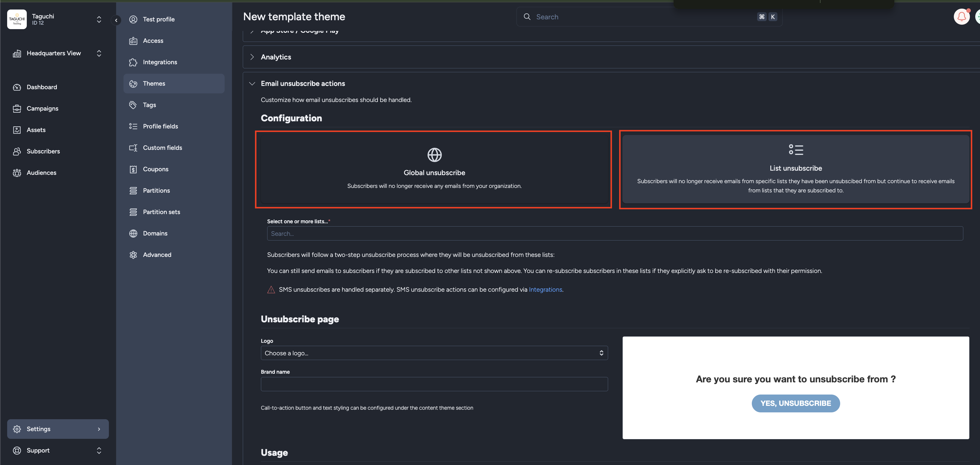Viewport: 980px width, 465px height.
Task: Click the YES, UNSUBSCRIBE preview button
Action: [796, 403]
